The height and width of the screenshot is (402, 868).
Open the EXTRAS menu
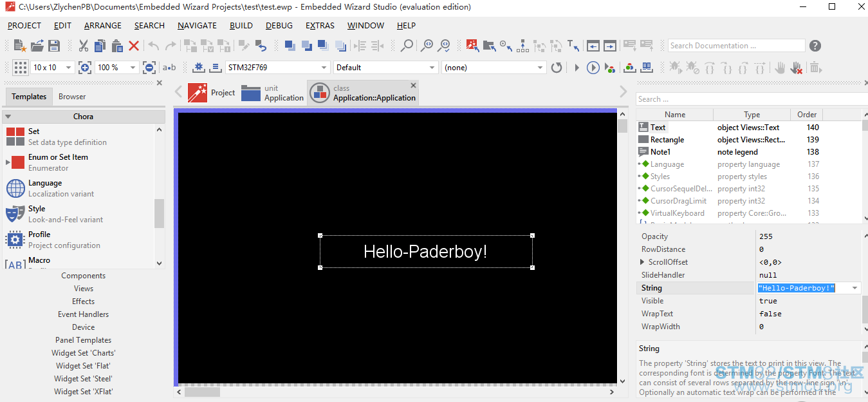click(320, 26)
